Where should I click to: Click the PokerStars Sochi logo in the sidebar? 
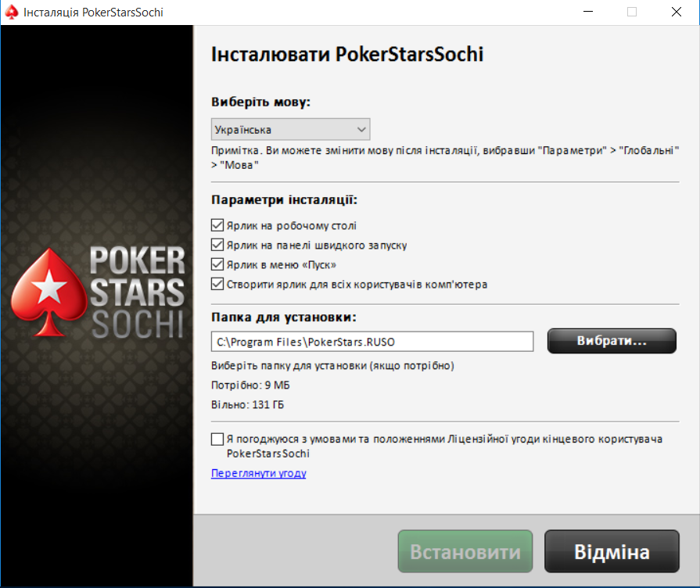pyautogui.click(x=98, y=292)
